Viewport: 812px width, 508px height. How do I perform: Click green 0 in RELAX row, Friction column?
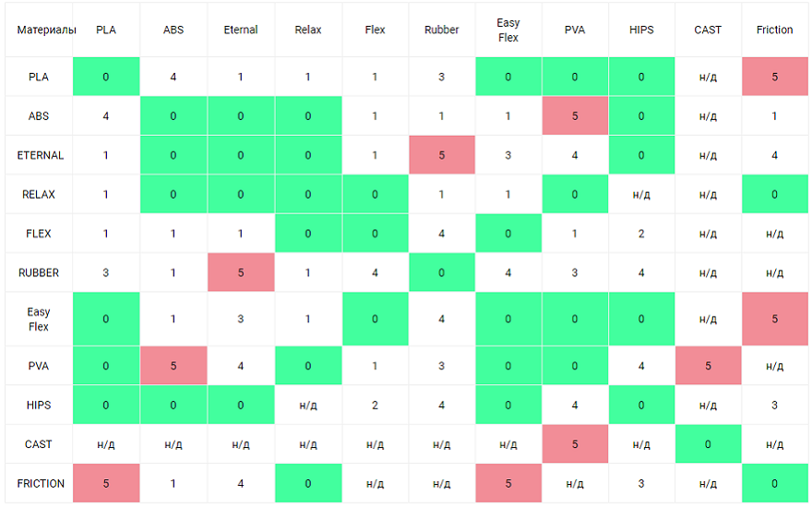coord(774,194)
